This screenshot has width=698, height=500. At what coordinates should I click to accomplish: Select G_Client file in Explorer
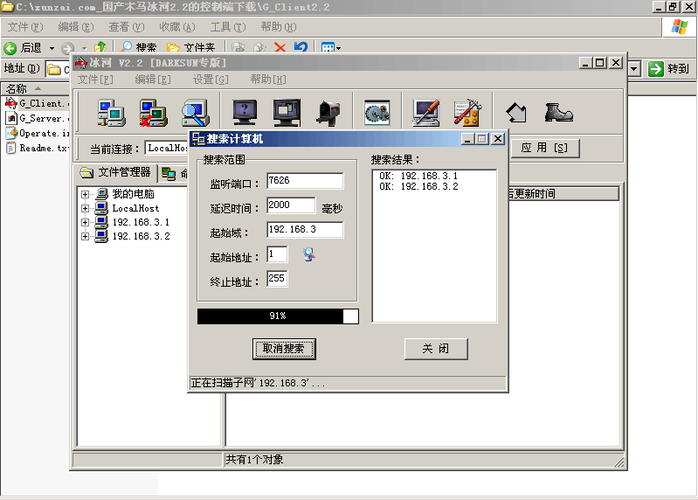(x=37, y=103)
